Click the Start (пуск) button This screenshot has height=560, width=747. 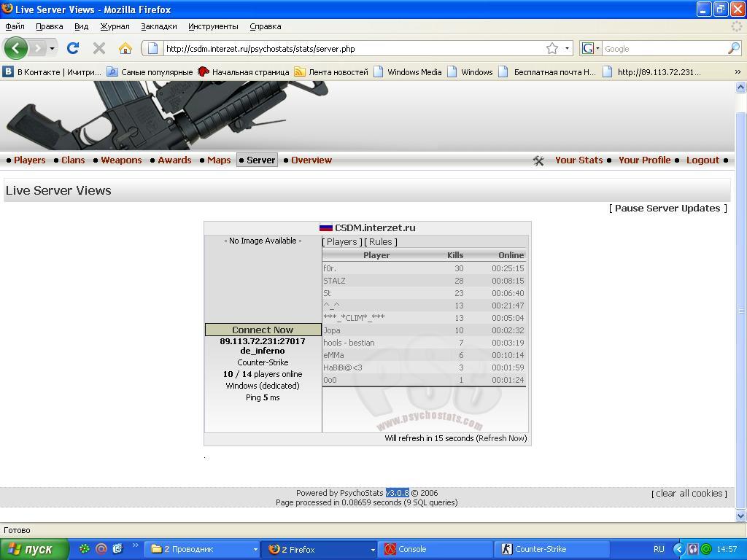(x=34, y=549)
